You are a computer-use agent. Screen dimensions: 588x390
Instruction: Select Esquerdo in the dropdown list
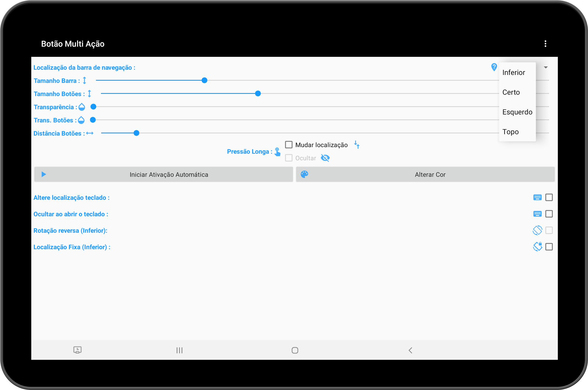tap(517, 112)
